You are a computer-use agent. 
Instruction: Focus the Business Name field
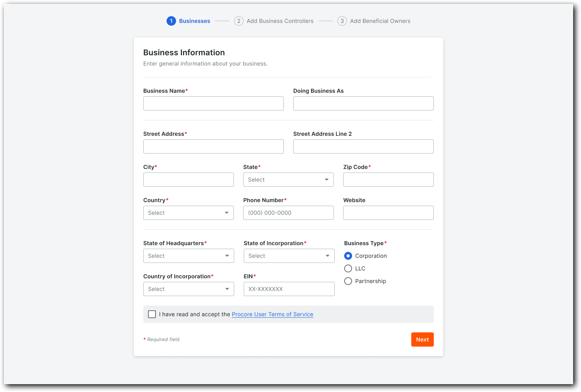click(x=214, y=103)
